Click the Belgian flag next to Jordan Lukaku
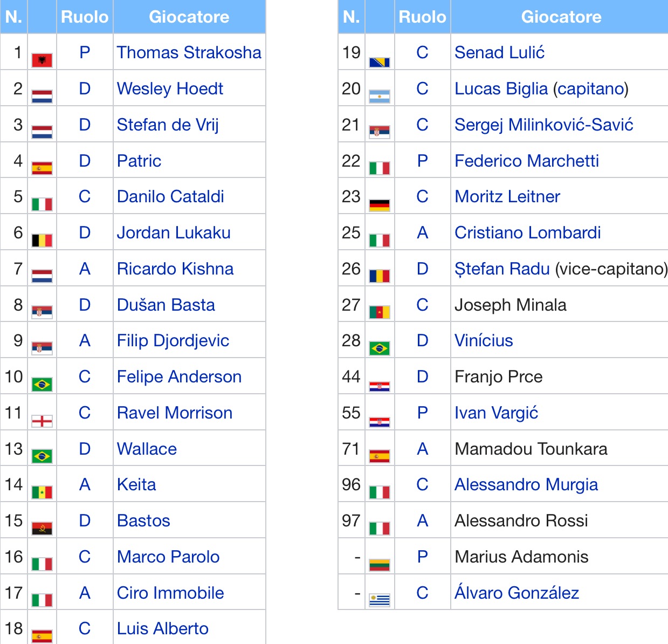 42,240
